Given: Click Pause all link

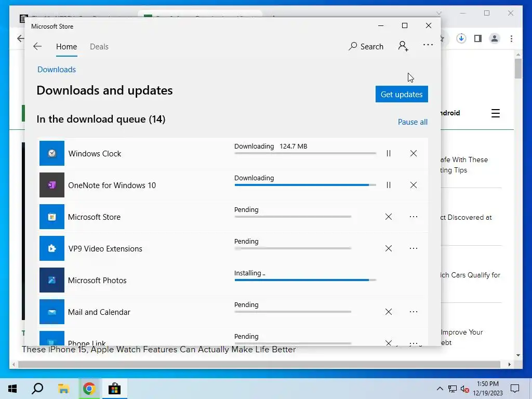Looking at the screenshot, I should point(413,122).
